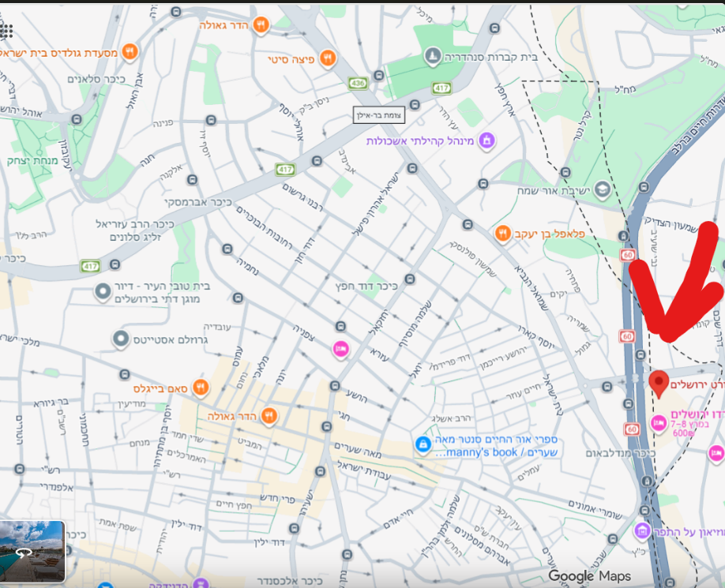Image resolution: width=725 pixels, height=588 pixels.
Task: Click the מינהל קהילתי אשכולות purple marker
Action: [486, 140]
